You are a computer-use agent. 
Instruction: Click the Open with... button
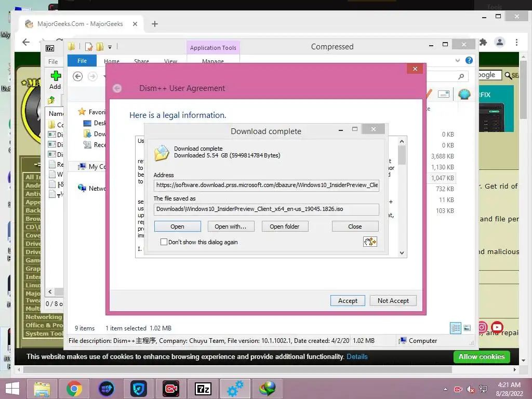[230, 227]
